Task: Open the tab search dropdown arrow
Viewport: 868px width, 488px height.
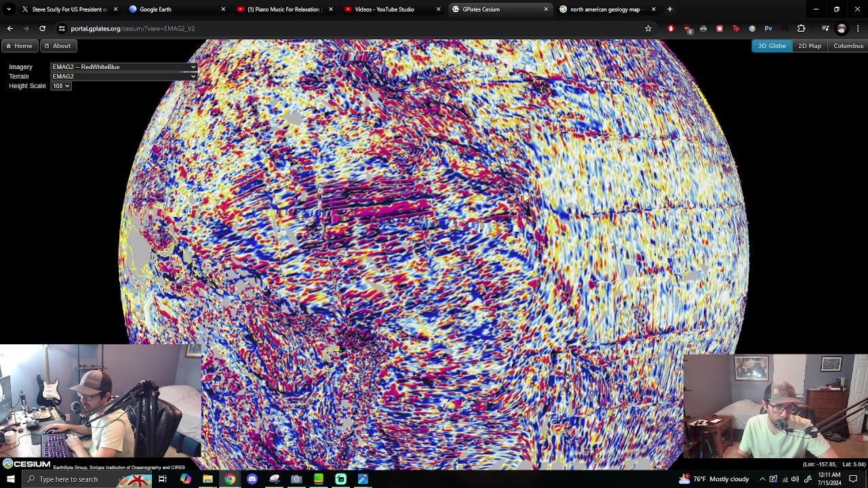Action: [x=8, y=9]
